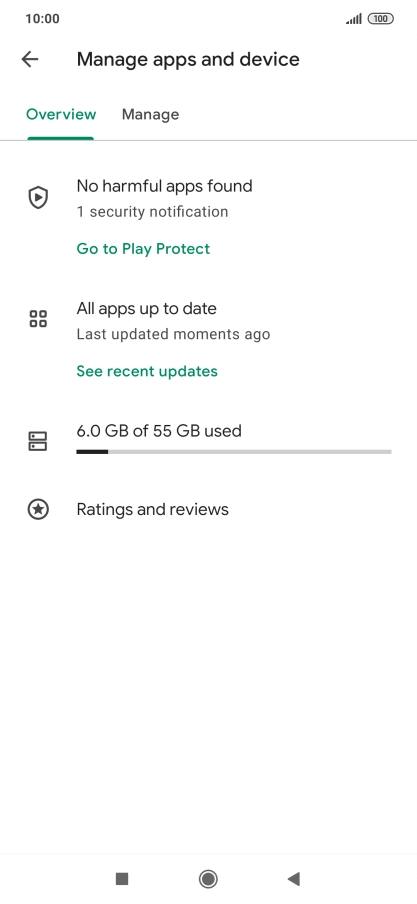The height and width of the screenshot is (904, 417).
Task: Tap the battery indicator in status bar
Action: click(x=381, y=19)
